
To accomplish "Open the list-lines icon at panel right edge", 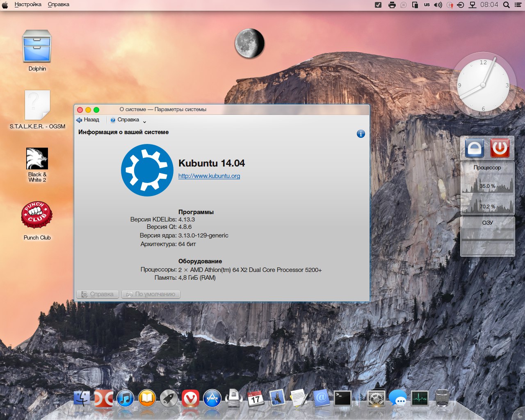I will tap(518, 5).
